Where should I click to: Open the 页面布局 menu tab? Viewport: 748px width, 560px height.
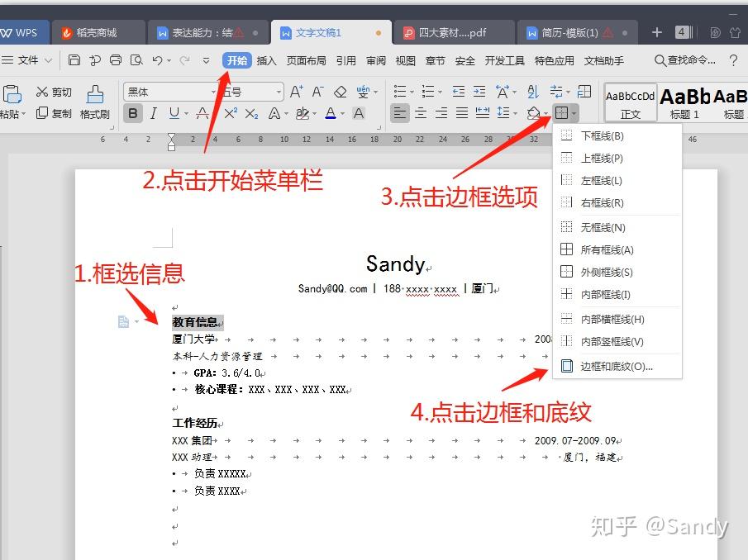pyautogui.click(x=306, y=59)
